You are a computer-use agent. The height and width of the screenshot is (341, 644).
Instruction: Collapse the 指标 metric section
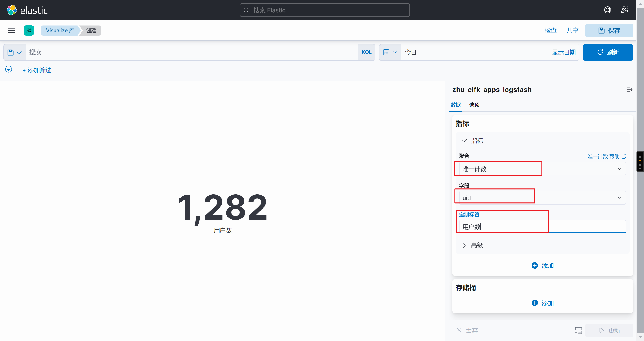472,141
